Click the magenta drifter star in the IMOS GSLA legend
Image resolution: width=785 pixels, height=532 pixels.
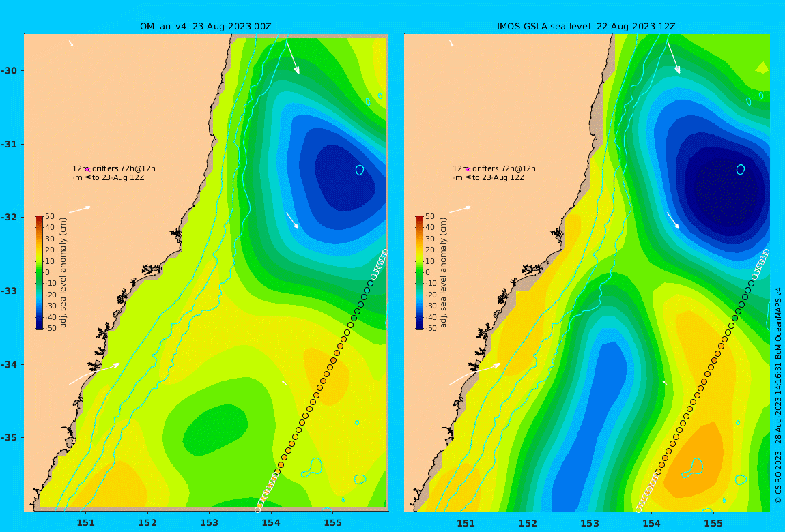tap(468, 170)
